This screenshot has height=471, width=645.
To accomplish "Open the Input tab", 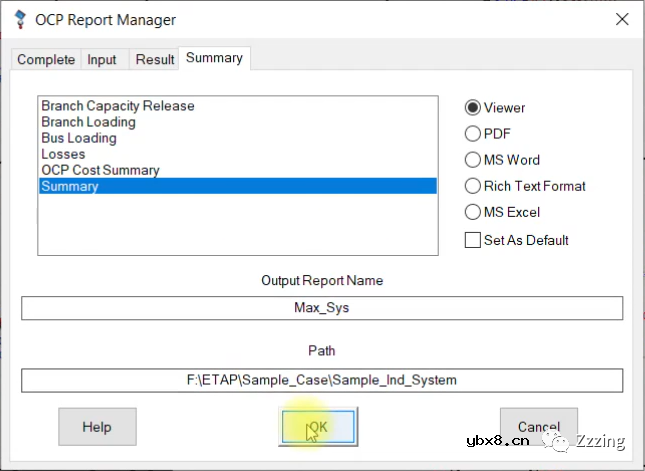I will (x=102, y=60).
